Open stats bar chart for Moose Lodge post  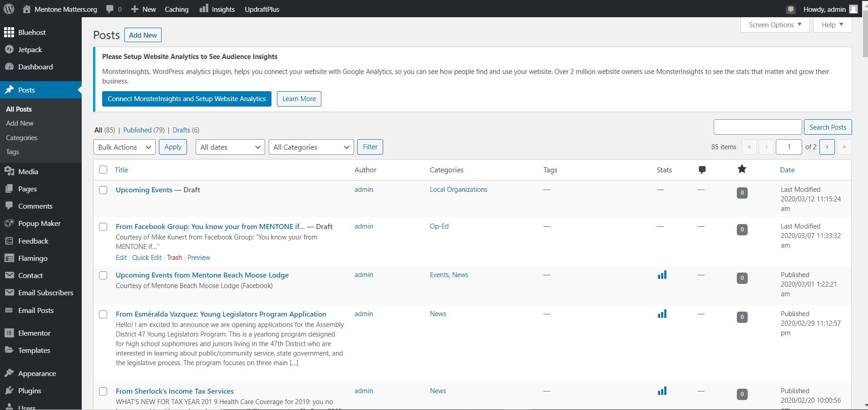click(662, 275)
